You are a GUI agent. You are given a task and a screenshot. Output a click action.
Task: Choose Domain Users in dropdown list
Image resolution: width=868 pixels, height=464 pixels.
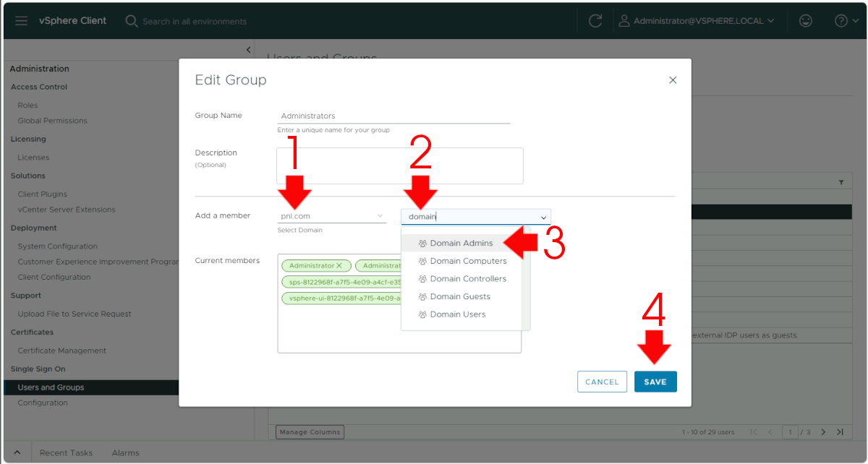click(457, 314)
